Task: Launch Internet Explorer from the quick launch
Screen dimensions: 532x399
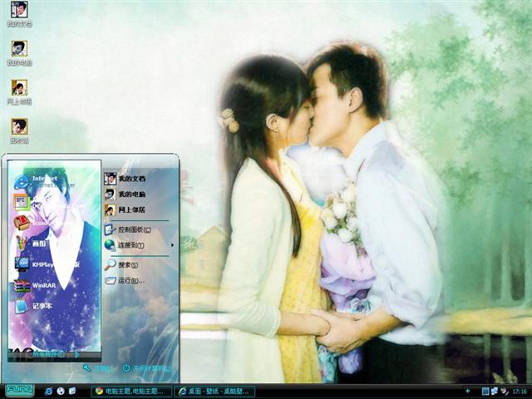Action: point(49,392)
